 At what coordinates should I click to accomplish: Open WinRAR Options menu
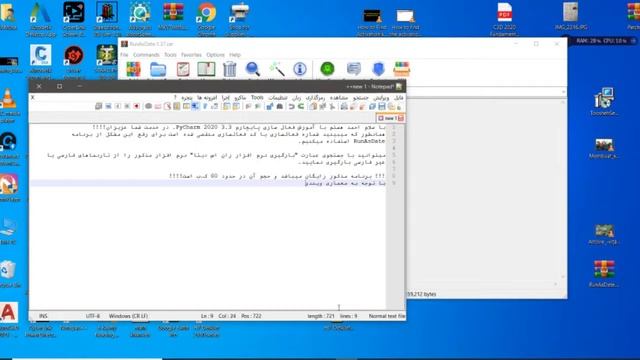click(215, 55)
